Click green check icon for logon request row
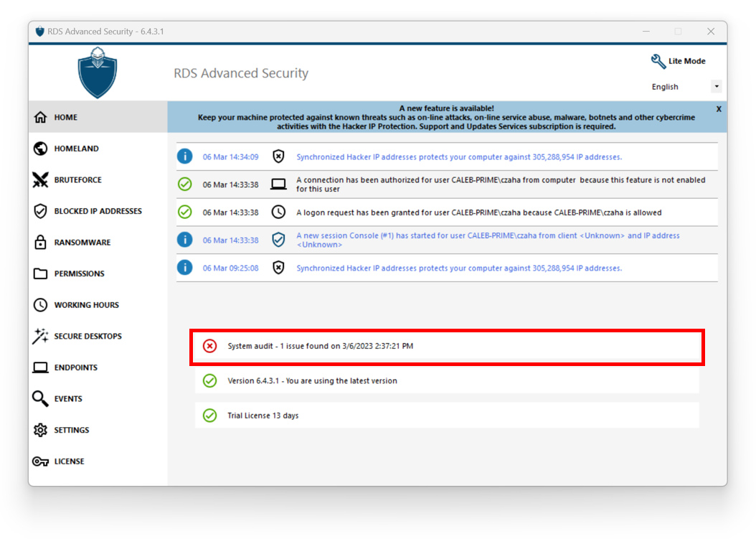Screen dimensions: 756x539 pyautogui.click(x=184, y=212)
